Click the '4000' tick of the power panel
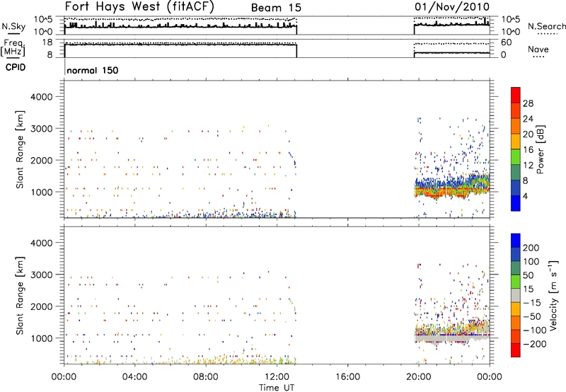This screenshot has height=392, width=566. tap(42, 97)
